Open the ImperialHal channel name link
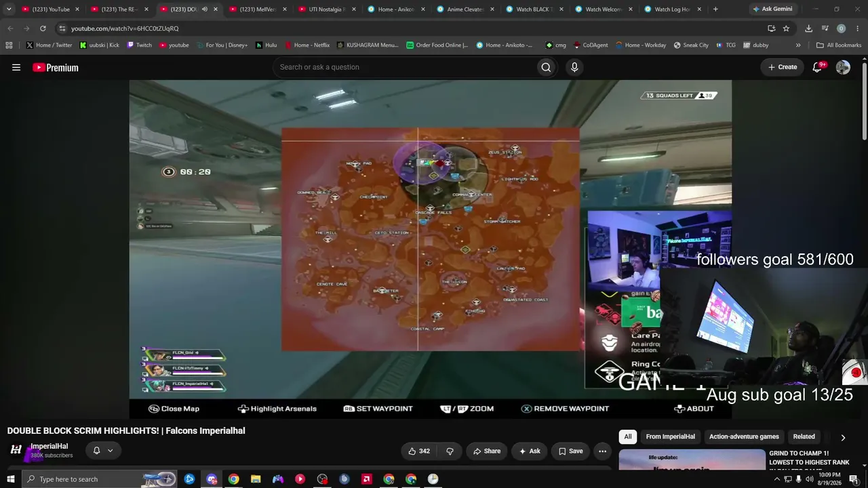 (50, 447)
